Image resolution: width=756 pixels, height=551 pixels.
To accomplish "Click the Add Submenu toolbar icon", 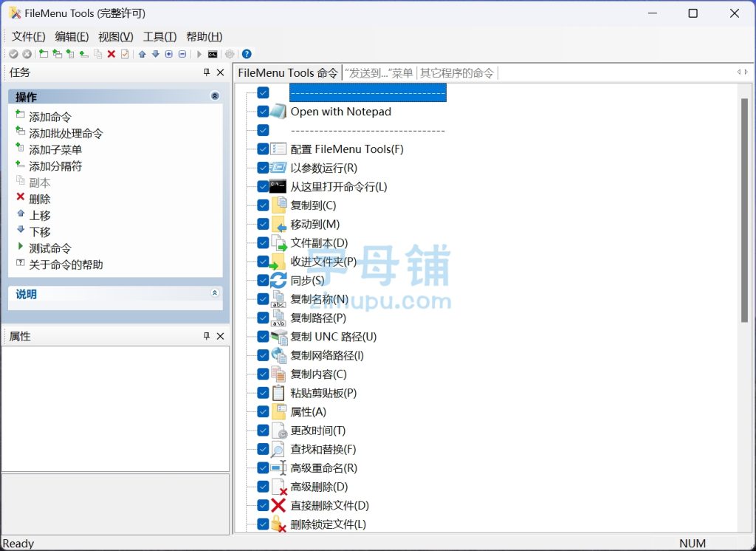I will tap(70, 54).
